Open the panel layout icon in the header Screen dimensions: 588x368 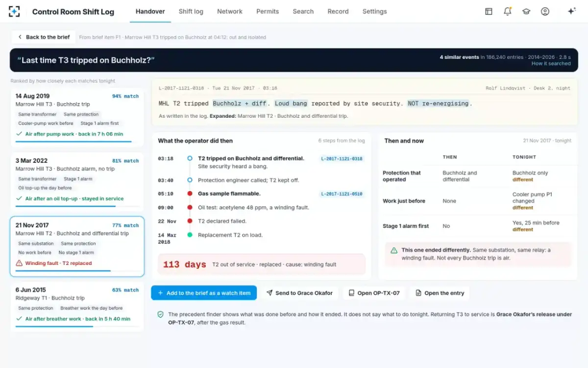(489, 11)
